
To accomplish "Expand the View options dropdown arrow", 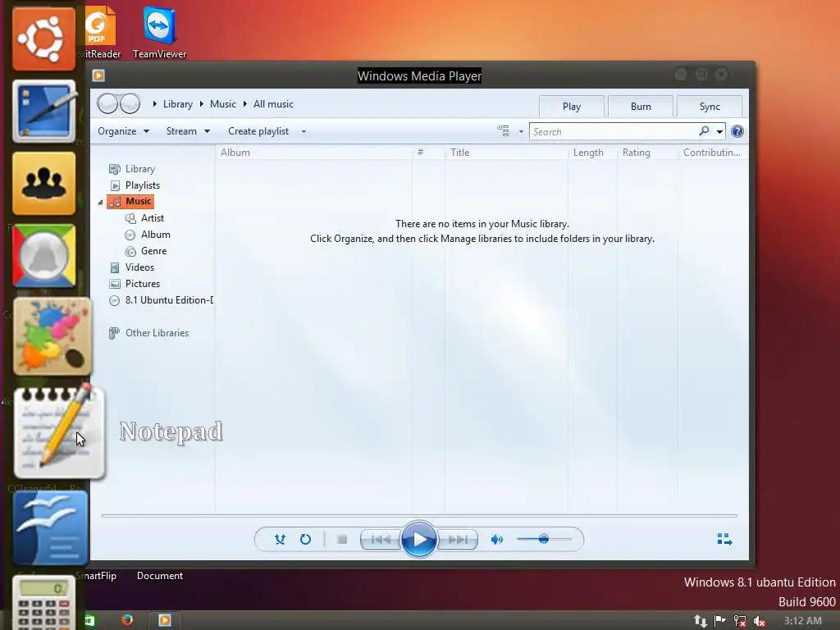I will 521,131.
